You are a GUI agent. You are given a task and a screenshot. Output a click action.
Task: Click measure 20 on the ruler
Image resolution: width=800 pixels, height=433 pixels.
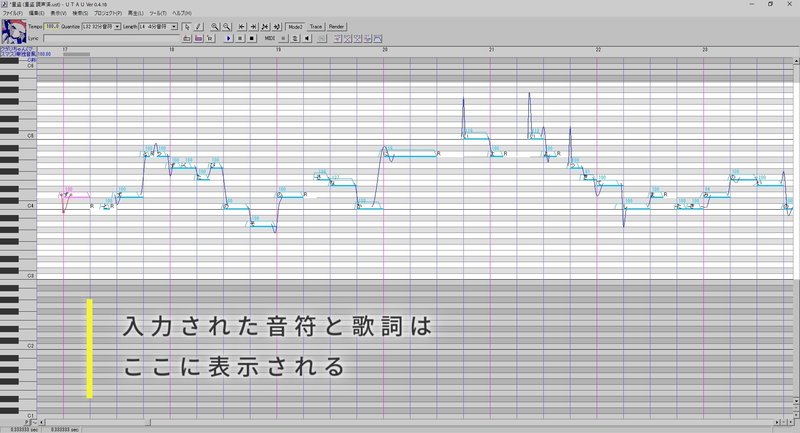[385, 49]
